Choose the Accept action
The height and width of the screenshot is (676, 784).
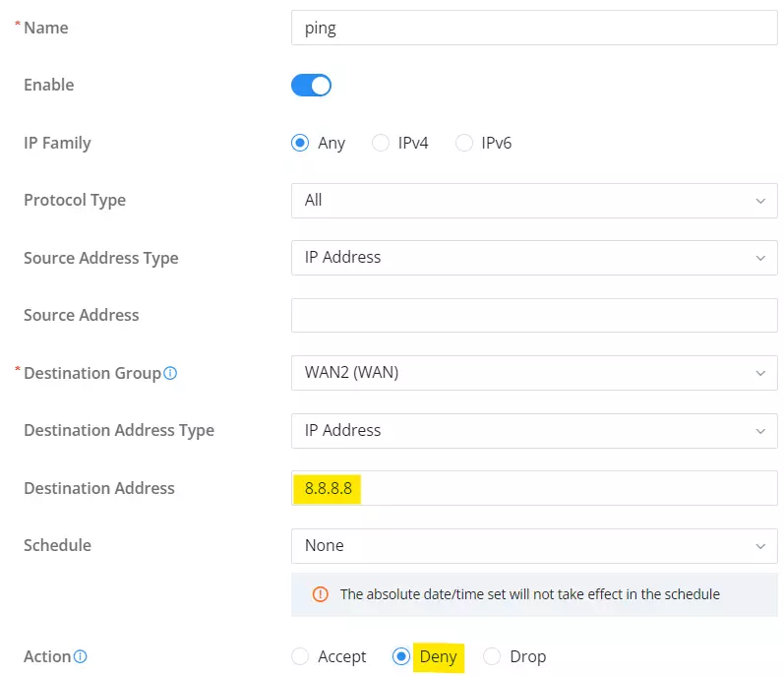(x=300, y=656)
